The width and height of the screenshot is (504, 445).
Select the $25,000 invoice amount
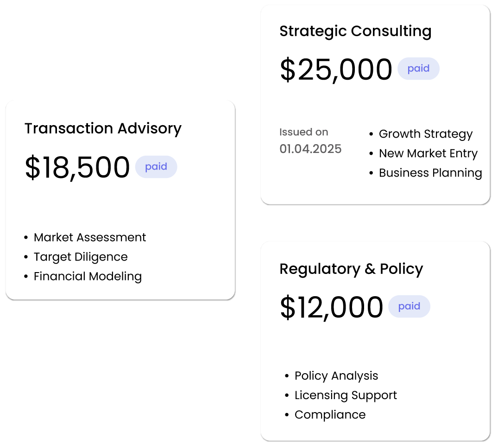point(336,70)
